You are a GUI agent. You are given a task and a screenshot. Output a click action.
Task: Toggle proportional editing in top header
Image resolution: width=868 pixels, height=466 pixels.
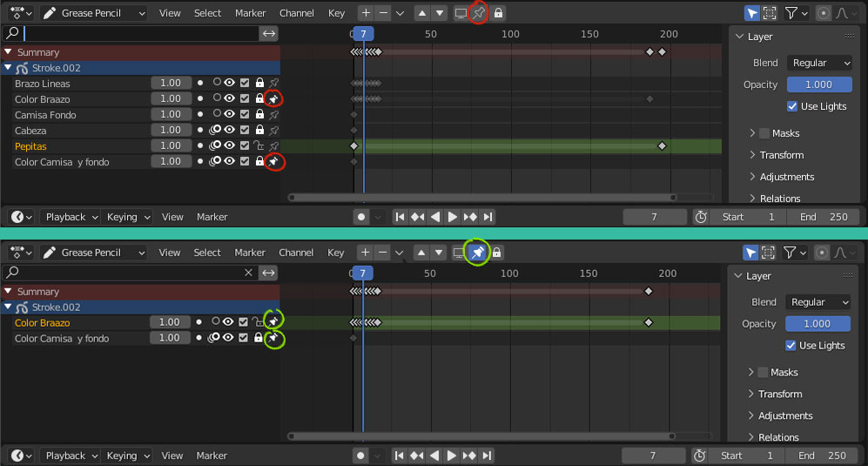click(823, 13)
